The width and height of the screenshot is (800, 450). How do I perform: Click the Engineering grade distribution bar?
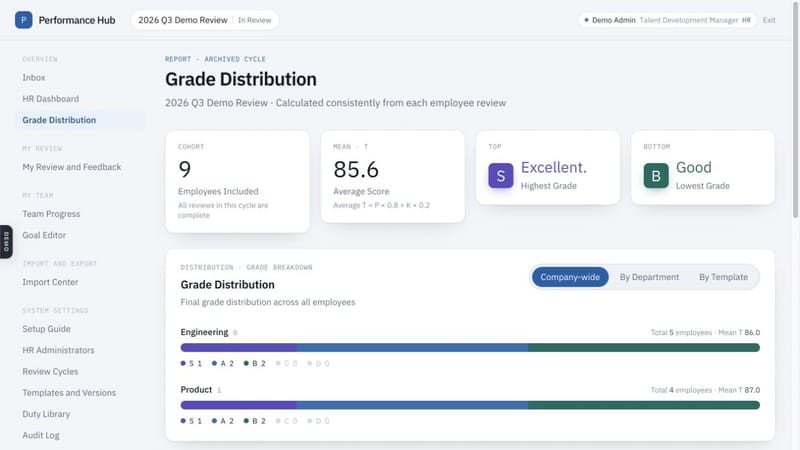470,347
